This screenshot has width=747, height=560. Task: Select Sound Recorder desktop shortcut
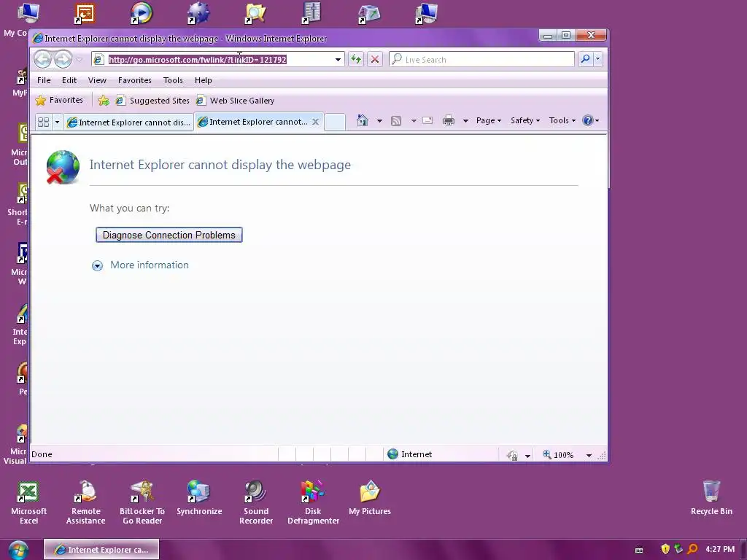point(256,503)
